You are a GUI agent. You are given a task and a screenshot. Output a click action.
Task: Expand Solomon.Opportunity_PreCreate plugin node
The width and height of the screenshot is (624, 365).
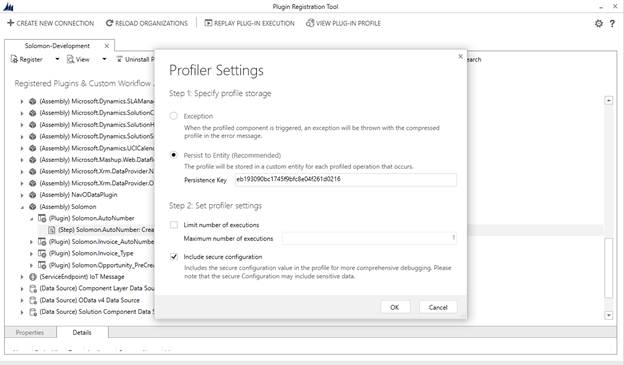pos(31,265)
